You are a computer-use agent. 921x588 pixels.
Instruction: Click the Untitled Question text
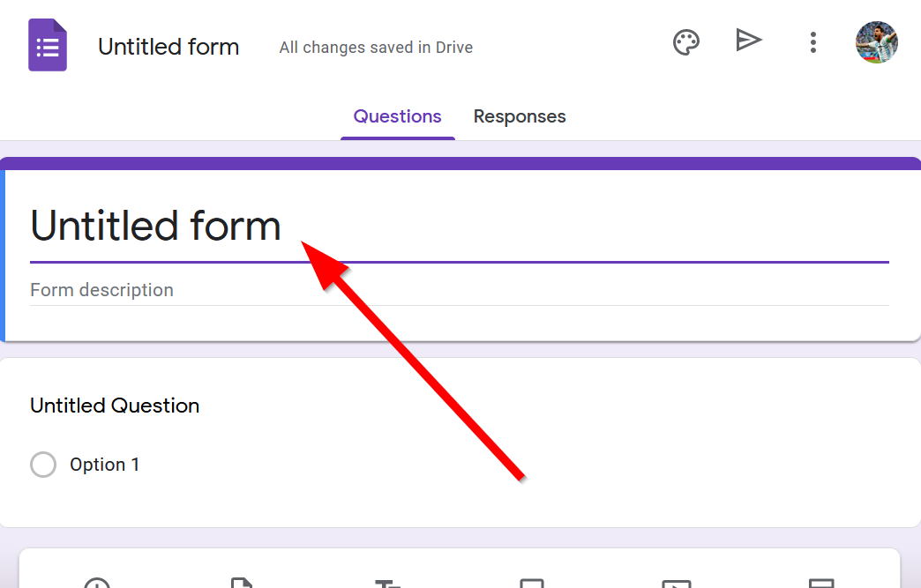[x=115, y=406]
